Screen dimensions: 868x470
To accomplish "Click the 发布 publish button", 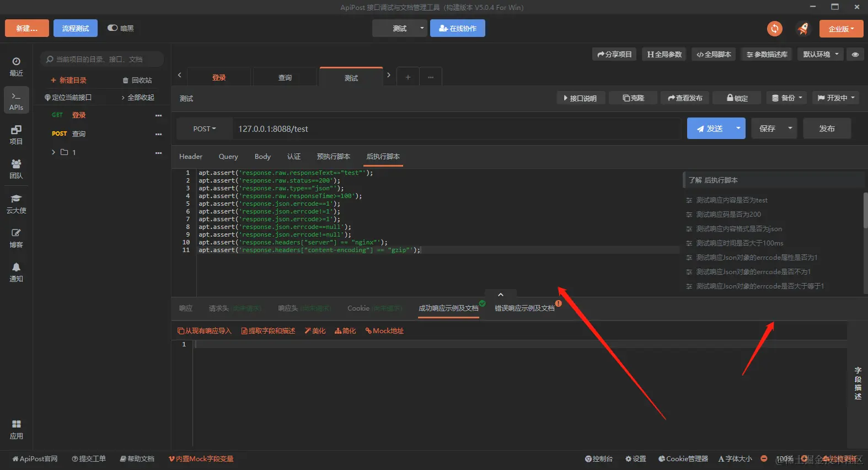I will click(x=827, y=129).
